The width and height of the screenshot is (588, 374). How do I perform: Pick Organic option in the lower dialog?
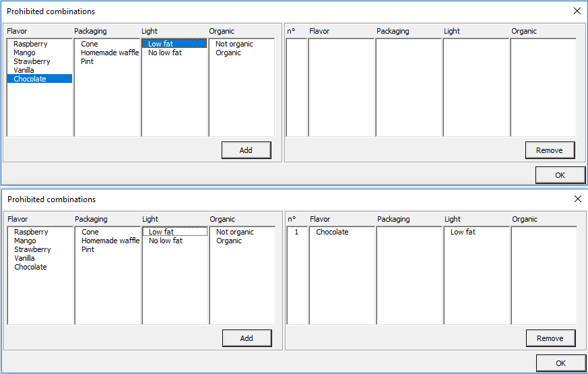coord(228,241)
